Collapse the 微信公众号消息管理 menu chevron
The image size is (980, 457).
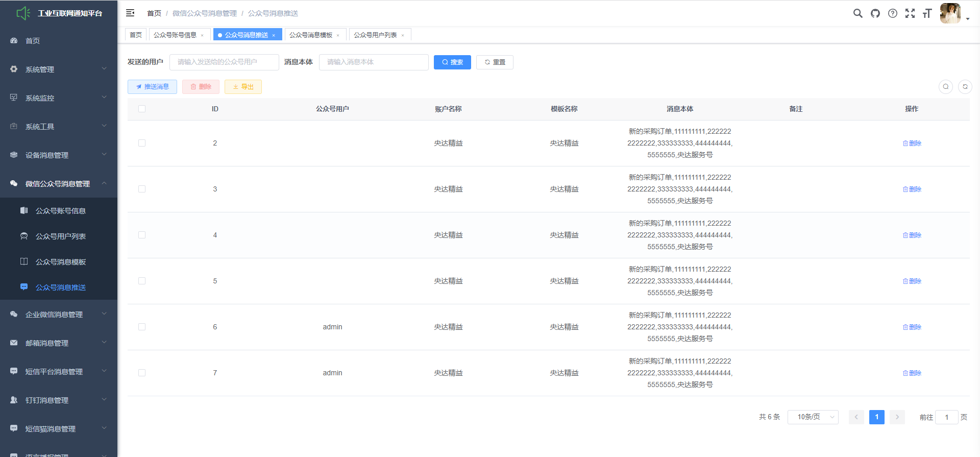coord(104,183)
